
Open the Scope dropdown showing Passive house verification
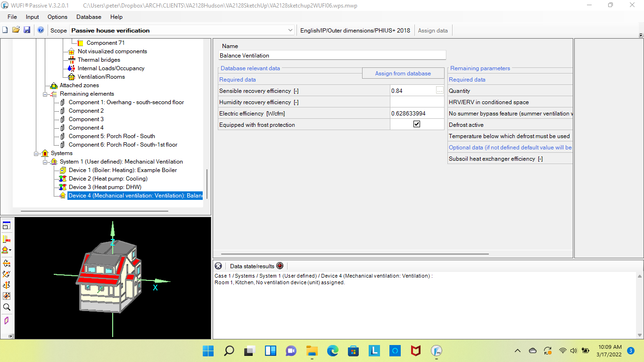(291, 30)
